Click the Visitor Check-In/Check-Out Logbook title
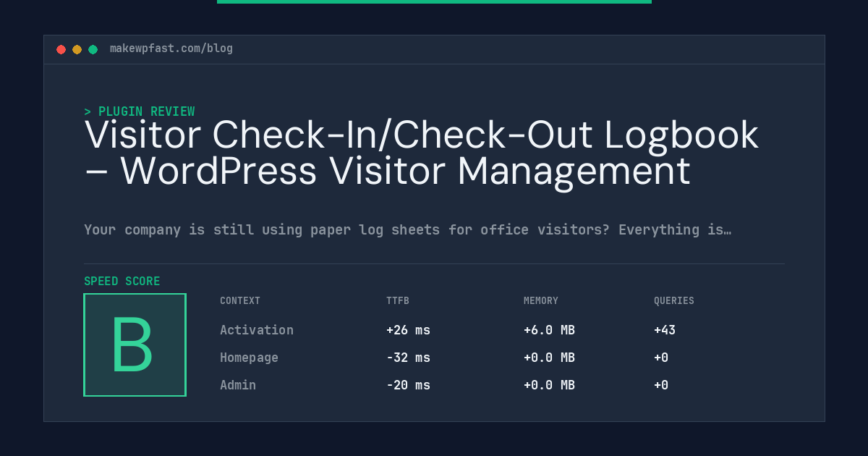Image resolution: width=868 pixels, height=456 pixels. pos(422,153)
